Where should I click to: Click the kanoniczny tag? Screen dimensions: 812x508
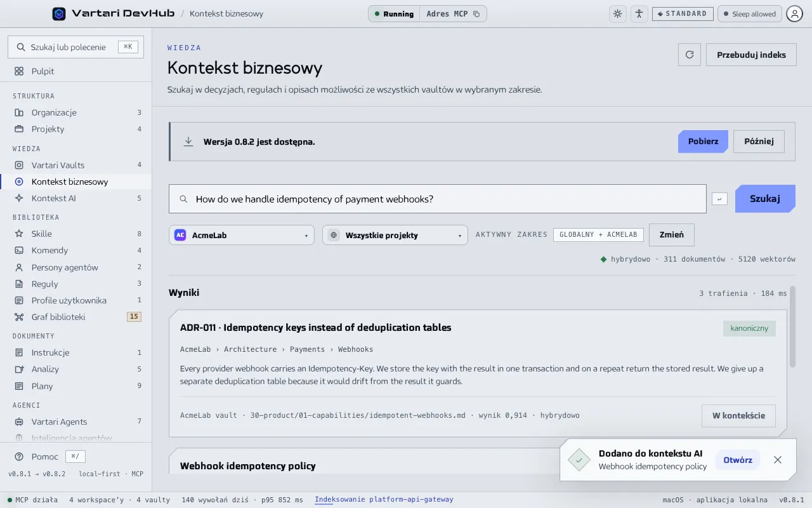tap(749, 328)
